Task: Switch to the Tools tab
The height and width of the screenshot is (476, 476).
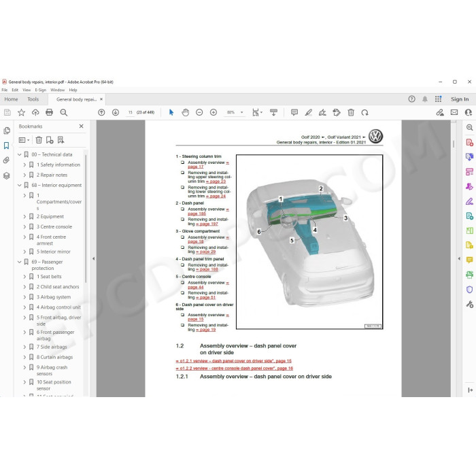Action: (x=33, y=99)
